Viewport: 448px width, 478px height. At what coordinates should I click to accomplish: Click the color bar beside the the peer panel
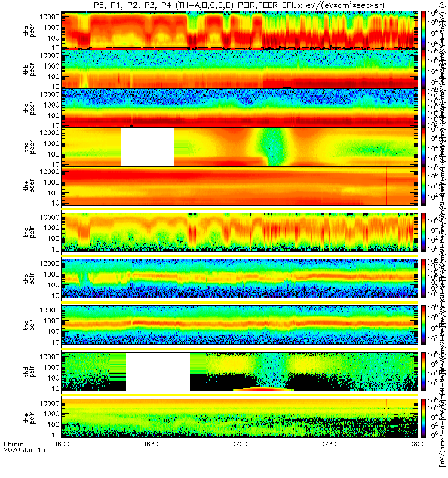(x=424, y=185)
